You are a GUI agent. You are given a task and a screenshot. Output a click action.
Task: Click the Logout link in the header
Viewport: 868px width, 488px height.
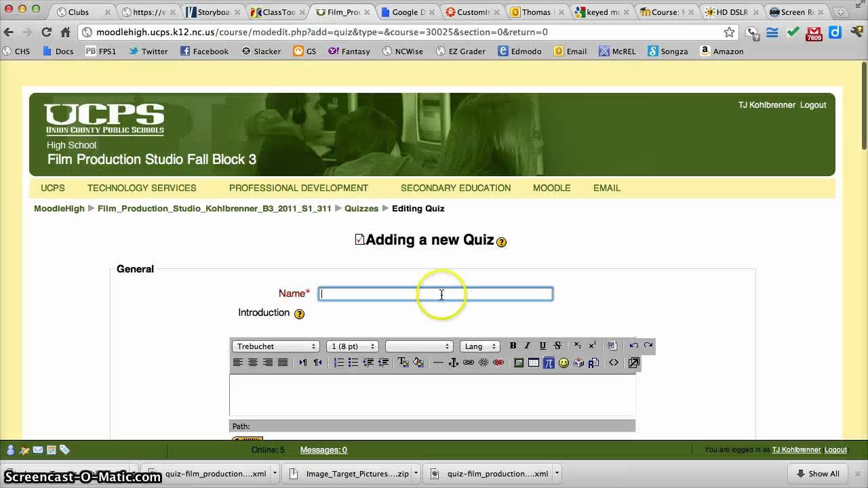pos(813,105)
